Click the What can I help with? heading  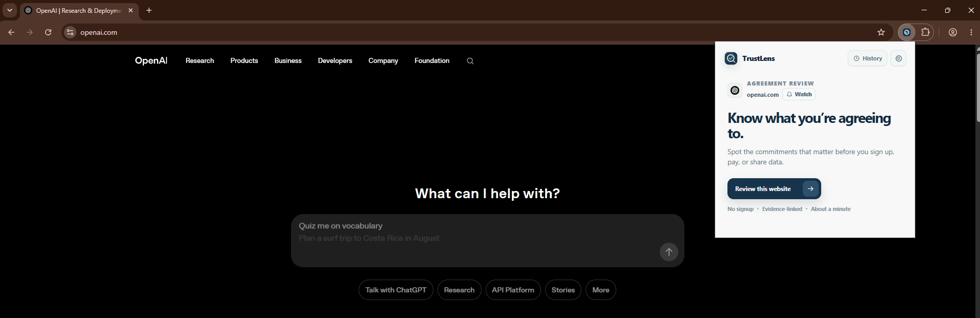[x=487, y=194]
